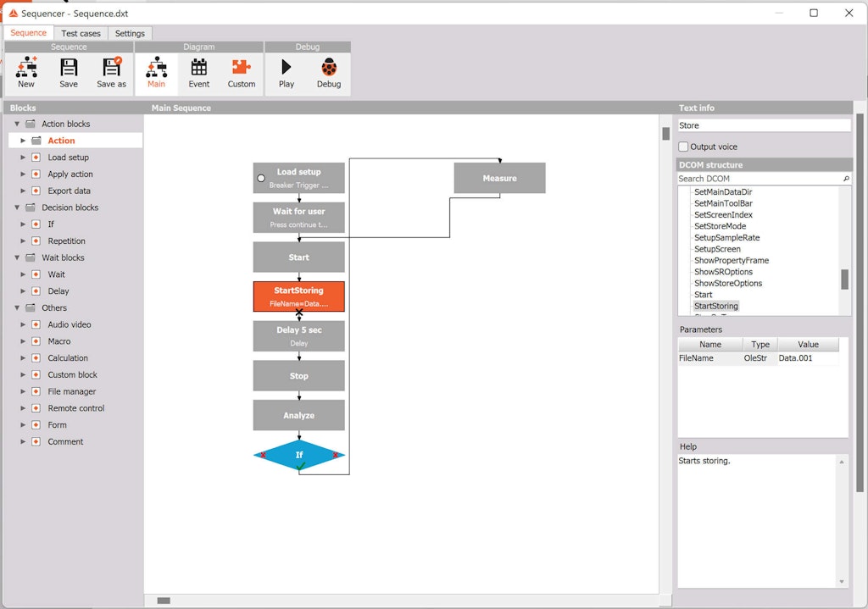Play the sequence
This screenshot has width=868, height=609.
pyautogui.click(x=287, y=72)
